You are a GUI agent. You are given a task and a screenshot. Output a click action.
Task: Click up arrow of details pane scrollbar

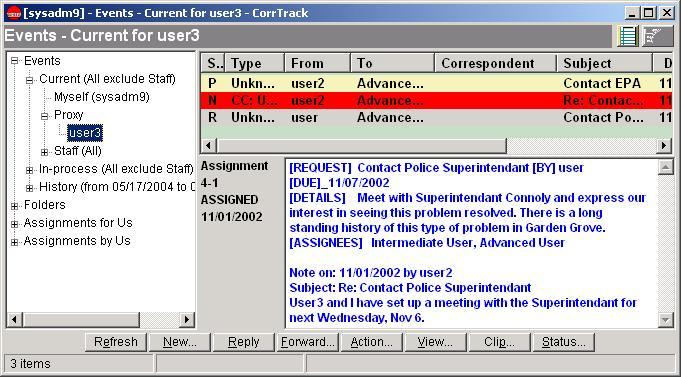pyautogui.click(x=665, y=167)
